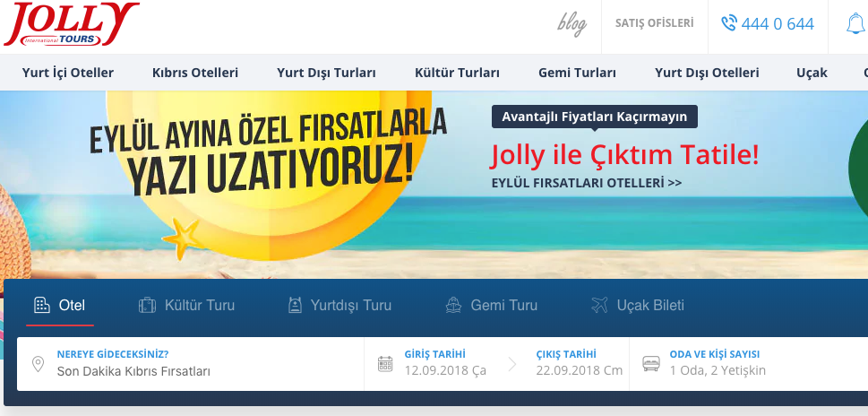Open the Çıkış Tarihi date picker
This screenshot has width=868, height=416.
(x=579, y=363)
